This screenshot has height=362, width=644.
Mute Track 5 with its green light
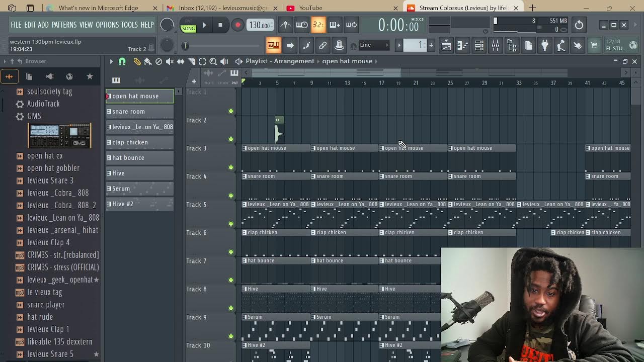(231, 224)
